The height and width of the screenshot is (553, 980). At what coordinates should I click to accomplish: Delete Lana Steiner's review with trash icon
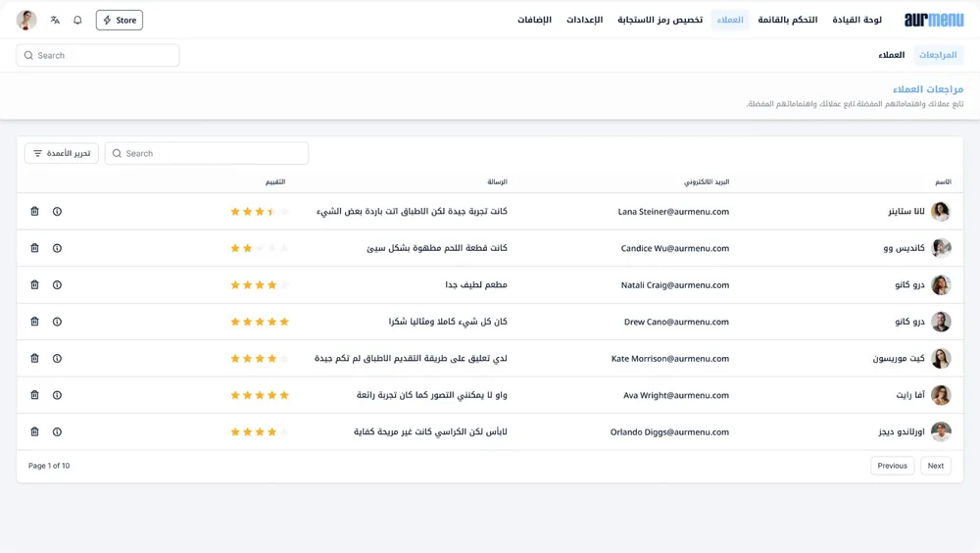(x=34, y=212)
